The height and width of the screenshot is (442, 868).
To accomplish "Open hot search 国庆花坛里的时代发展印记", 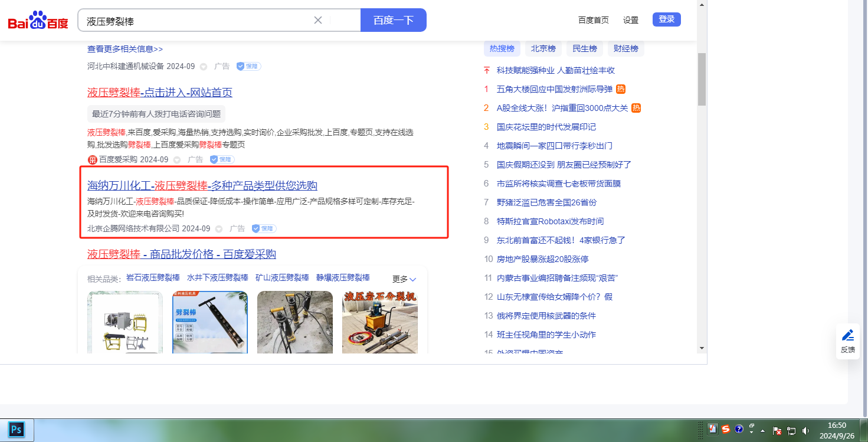I will (546, 127).
